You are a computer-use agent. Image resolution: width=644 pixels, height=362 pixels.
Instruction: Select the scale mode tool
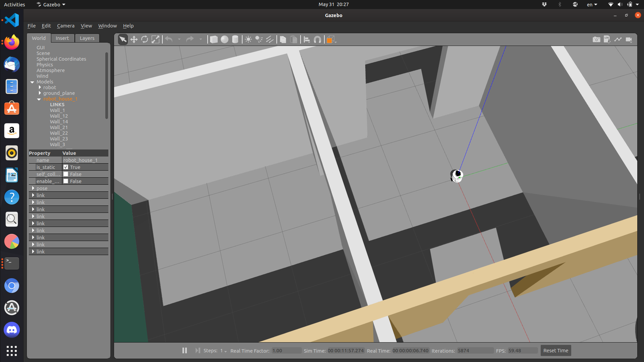coord(155,40)
